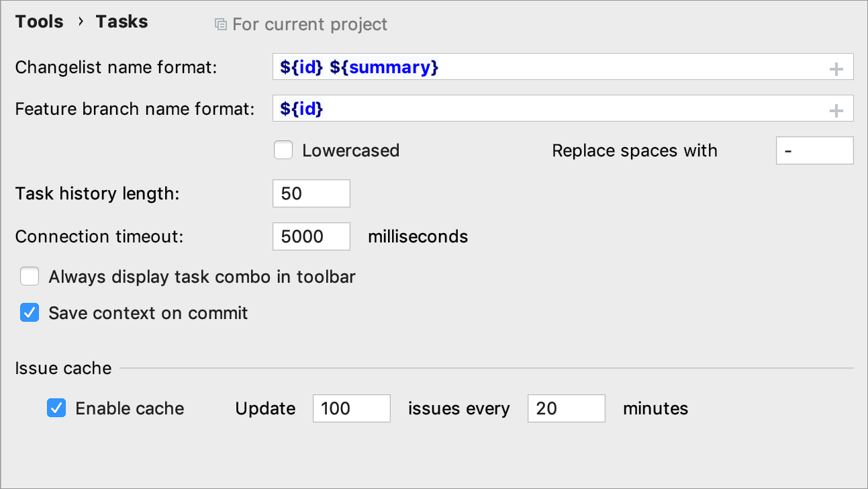
Task: Open the Tools breadcrumb link
Action: point(38,21)
